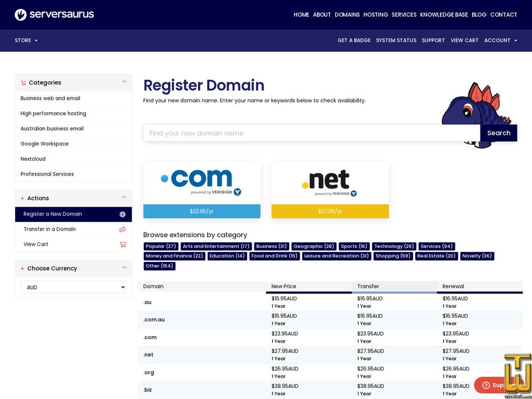Click the Serversaurus logo icon

point(21,15)
